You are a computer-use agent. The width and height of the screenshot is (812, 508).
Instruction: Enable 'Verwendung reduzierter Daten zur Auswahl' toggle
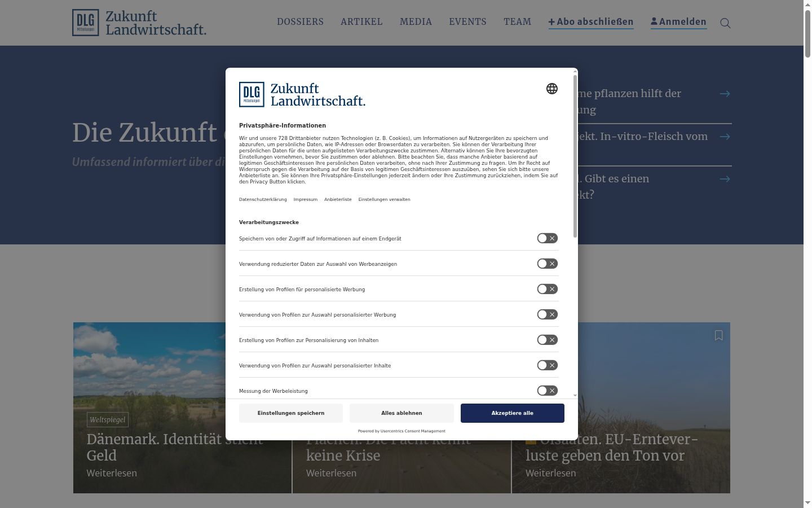click(548, 264)
